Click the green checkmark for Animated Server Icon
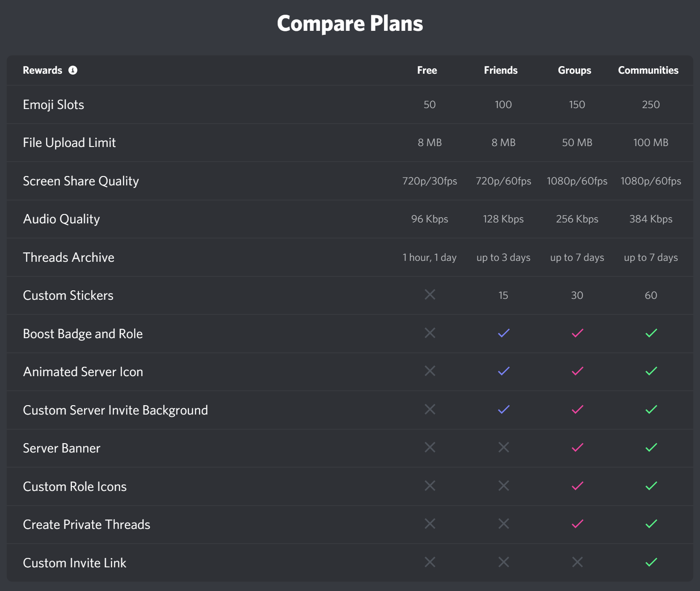This screenshot has height=591, width=700. pyautogui.click(x=651, y=371)
